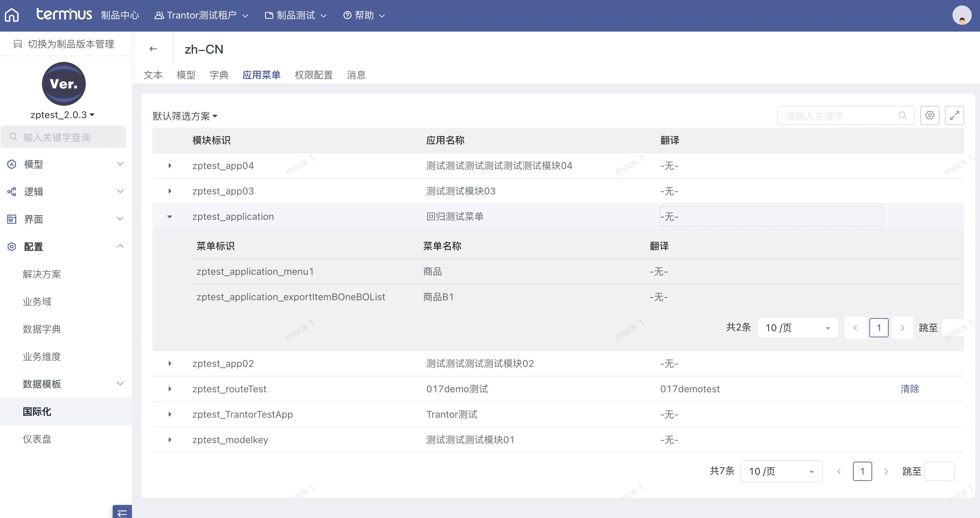Expand zptest_app04 row
The image size is (980, 518).
pyautogui.click(x=170, y=166)
